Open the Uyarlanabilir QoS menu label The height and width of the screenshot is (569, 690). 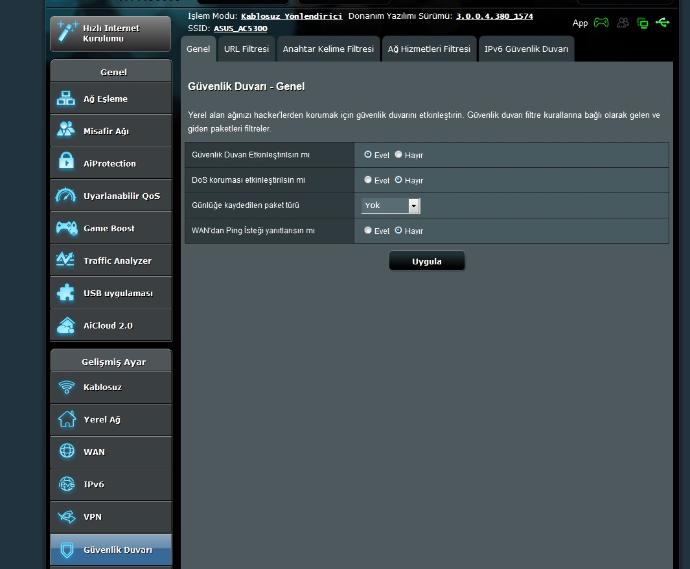coord(122,196)
